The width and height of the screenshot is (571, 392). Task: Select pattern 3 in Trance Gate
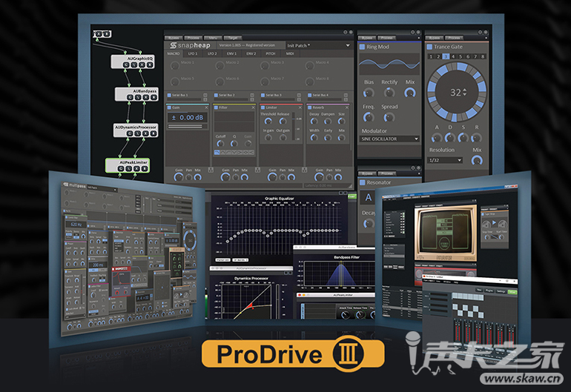(446, 56)
